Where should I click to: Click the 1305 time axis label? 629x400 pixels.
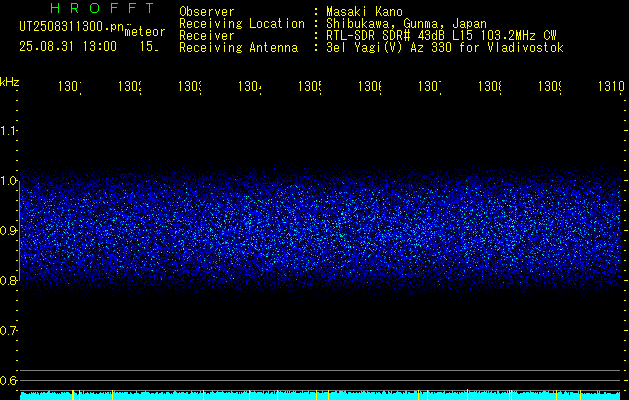[310, 86]
